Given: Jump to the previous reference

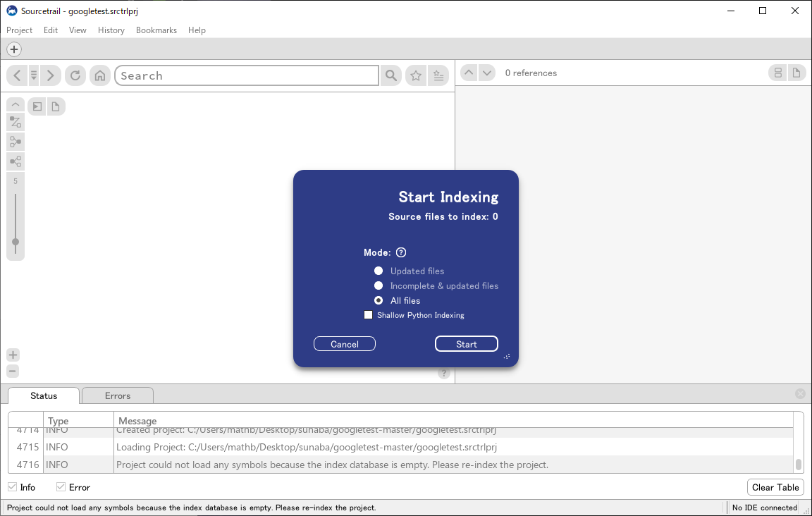Looking at the screenshot, I should point(469,73).
